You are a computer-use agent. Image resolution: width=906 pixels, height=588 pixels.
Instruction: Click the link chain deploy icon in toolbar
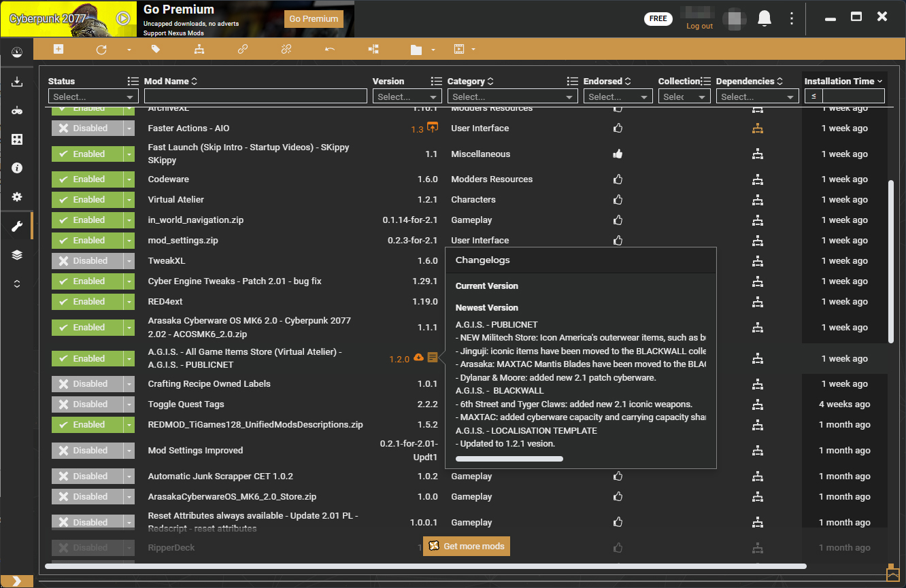243,49
